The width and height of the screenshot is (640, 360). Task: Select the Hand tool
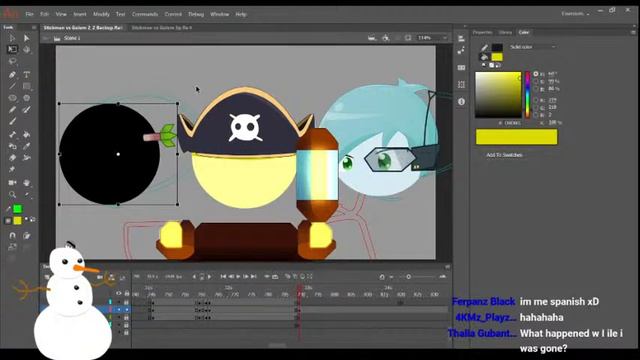coord(27,182)
